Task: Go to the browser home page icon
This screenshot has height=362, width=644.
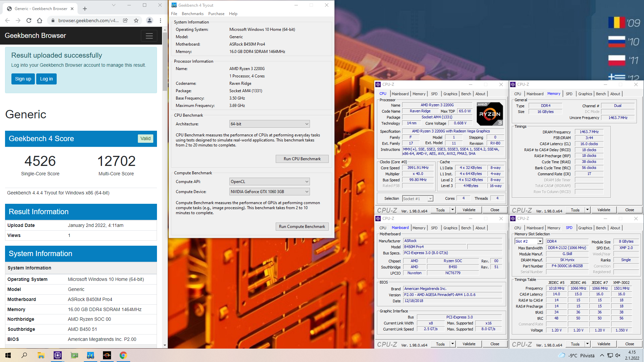Action: tap(40, 20)
